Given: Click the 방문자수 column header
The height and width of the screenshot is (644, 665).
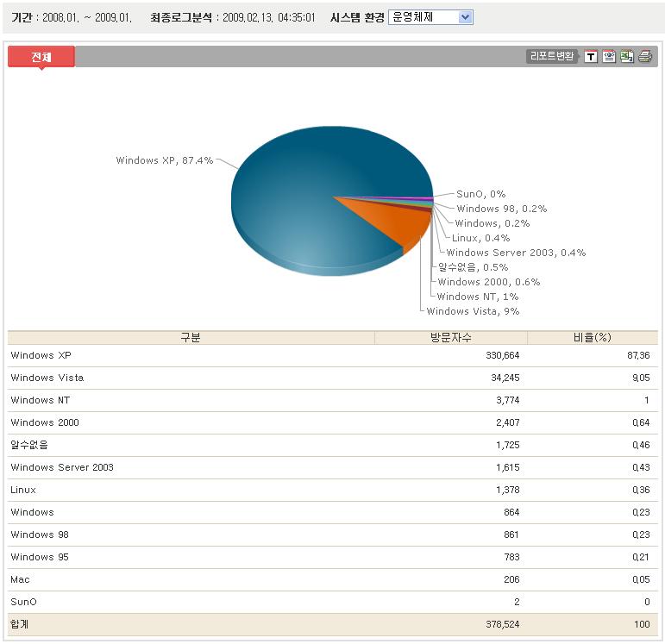Looking at the screenshot, I should tap(451, 337).
